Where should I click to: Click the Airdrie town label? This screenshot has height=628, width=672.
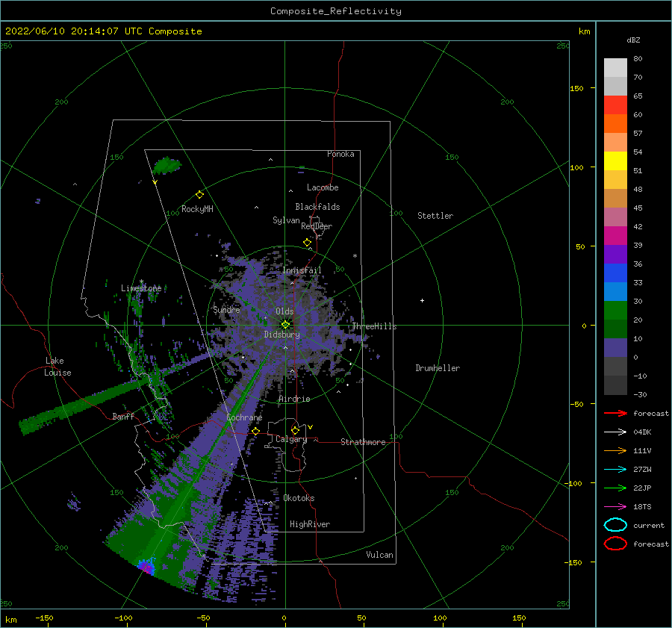coord(294,399)
